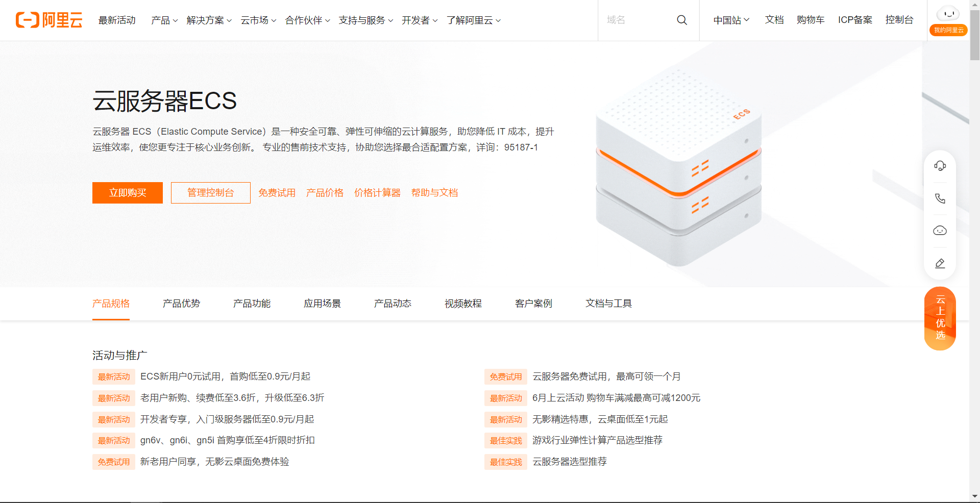Viewport: 980px width, 503px height.
Task: Click the phone call icon in sidebar
Action: click(x=940, y=198)
